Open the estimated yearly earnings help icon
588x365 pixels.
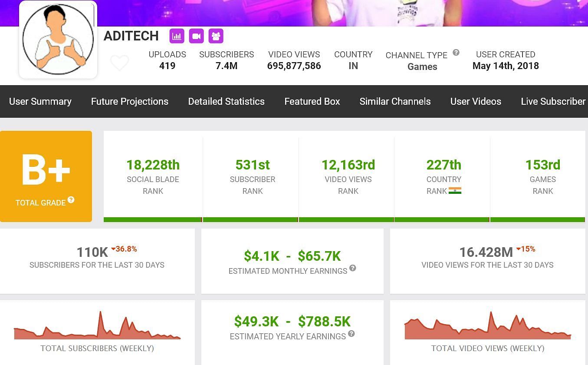(351, 334)
